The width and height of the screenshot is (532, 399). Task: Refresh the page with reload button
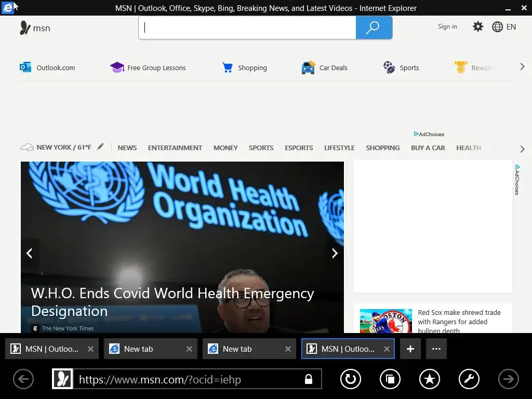(351, 379)
